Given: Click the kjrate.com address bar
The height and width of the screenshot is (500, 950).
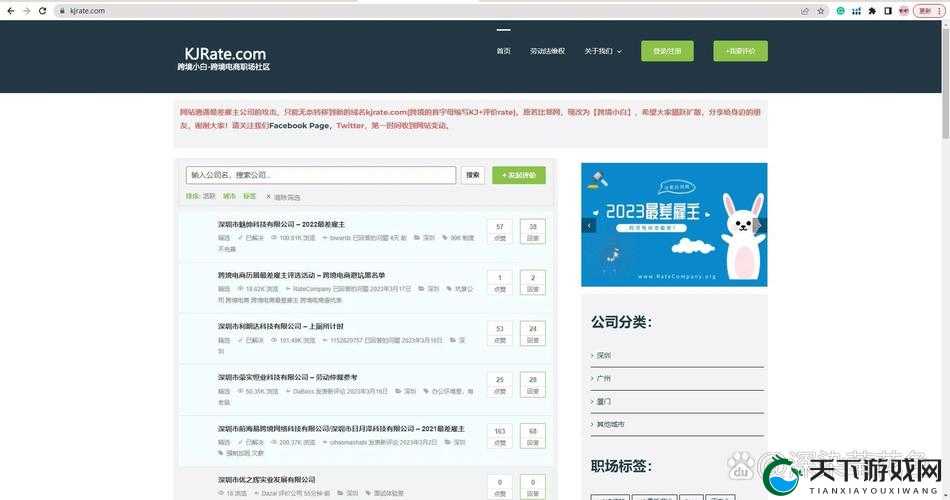Looking at the screenshot, I should click(x=424, y=11).
